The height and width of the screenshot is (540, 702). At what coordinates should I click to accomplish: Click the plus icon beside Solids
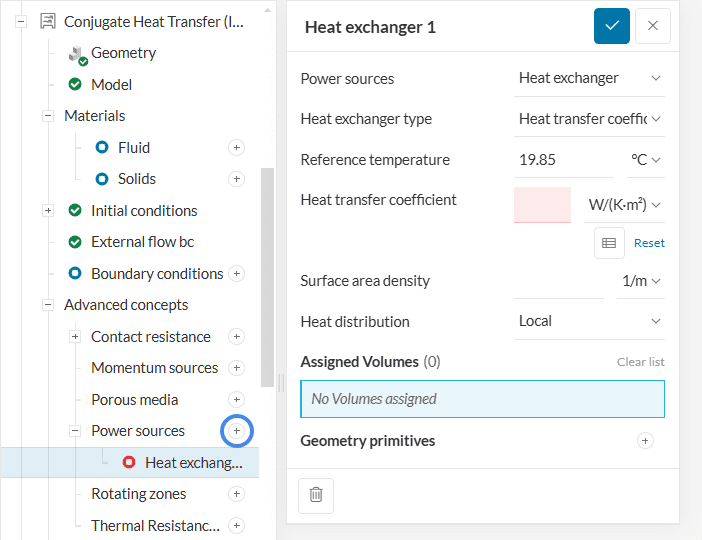point(237,179)
